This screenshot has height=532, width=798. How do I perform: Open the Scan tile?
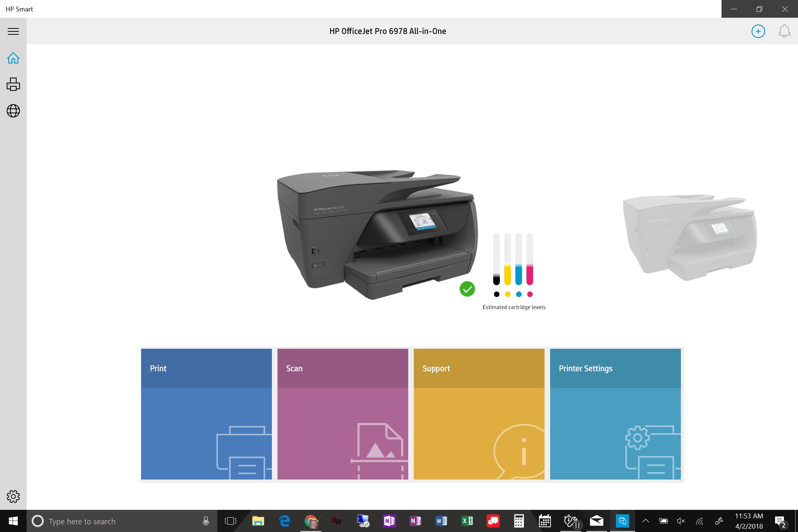[342, 414]
